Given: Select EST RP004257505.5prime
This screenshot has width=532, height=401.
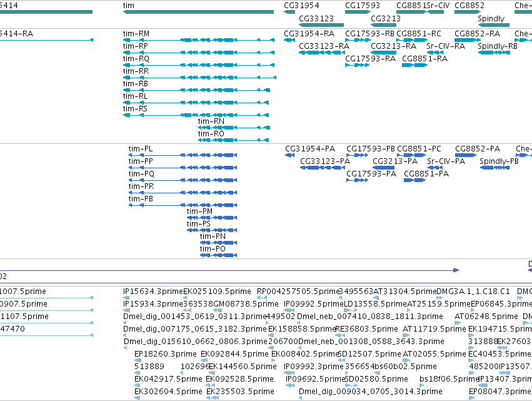Looking at the screenshot, I should [x=298, y=292].
